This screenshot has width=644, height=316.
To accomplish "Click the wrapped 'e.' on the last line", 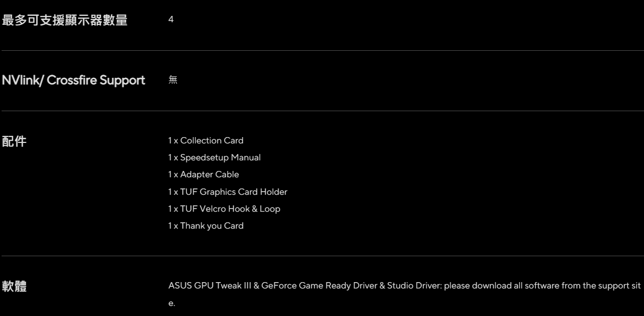I will (x=172, y=304).
